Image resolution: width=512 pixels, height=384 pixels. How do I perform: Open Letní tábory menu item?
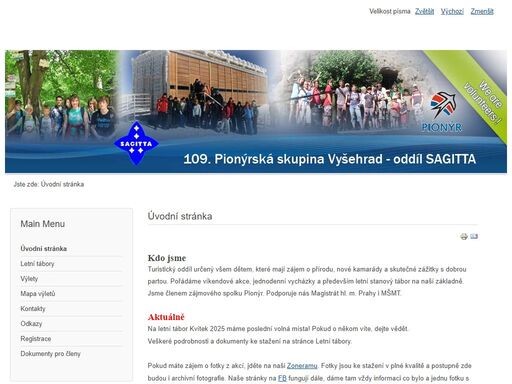click(37, 264)
